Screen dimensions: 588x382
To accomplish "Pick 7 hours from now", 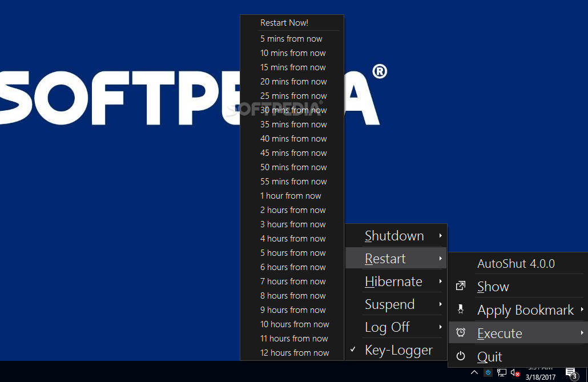I will tap(292, 281).
